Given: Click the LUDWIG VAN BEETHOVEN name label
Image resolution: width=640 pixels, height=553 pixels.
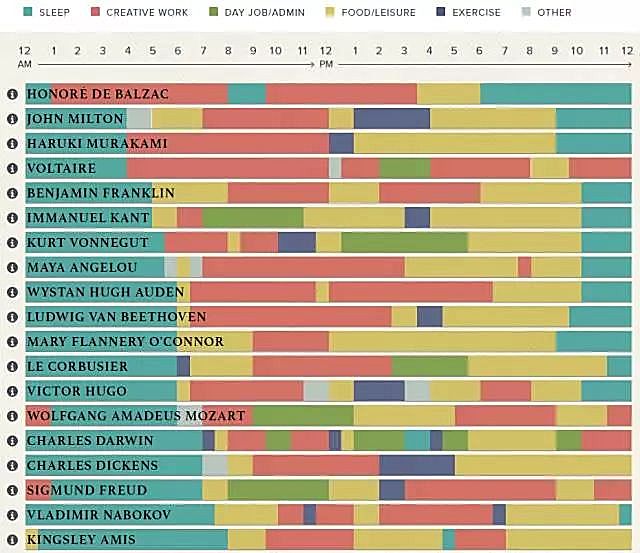Looking at the screenshot, I should click(x=117, y=317).
